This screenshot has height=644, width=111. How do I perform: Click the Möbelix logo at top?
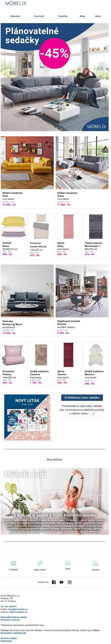point(16,3)
